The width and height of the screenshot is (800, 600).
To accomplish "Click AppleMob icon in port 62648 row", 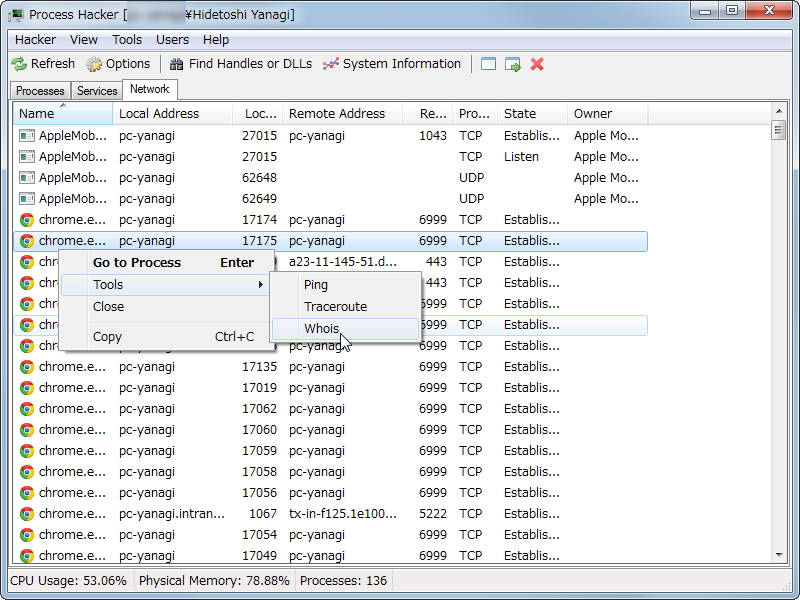I will (27, 178).
